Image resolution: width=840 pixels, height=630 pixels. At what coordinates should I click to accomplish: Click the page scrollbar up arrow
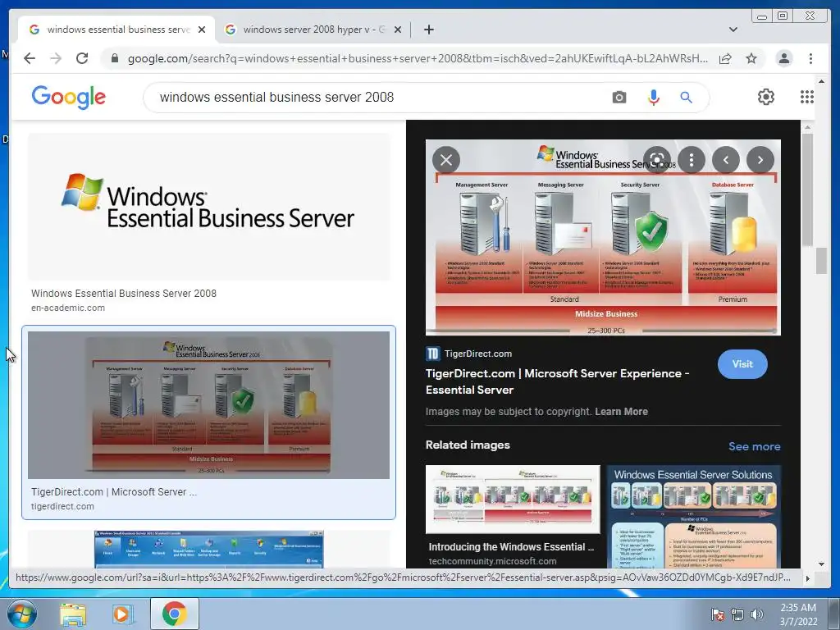point(821,81)
